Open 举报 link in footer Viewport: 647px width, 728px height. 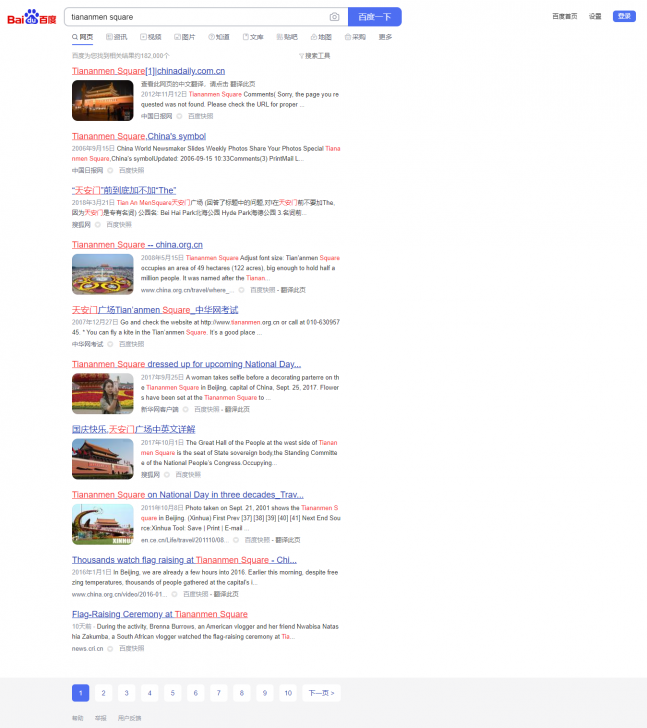[x=100, y=718]
